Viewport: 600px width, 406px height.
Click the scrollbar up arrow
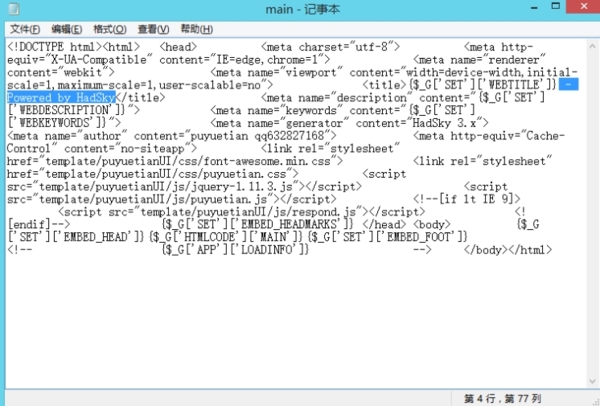(592, 46)
